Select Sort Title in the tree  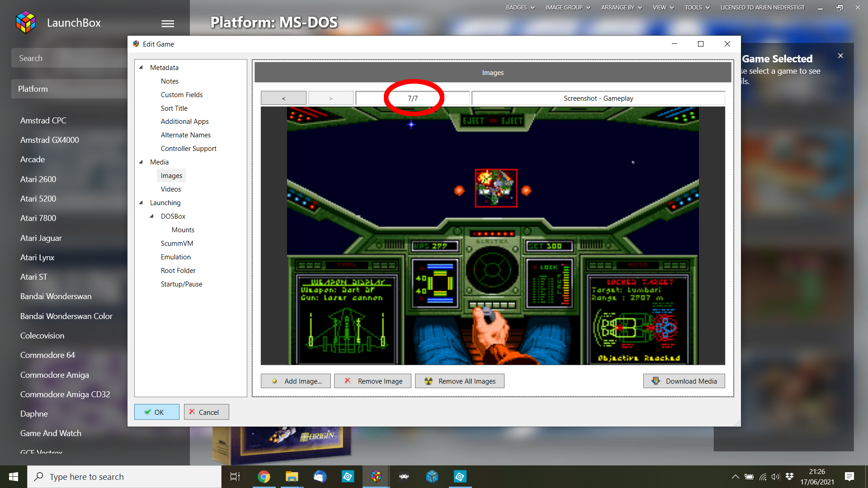coord(174,108)
